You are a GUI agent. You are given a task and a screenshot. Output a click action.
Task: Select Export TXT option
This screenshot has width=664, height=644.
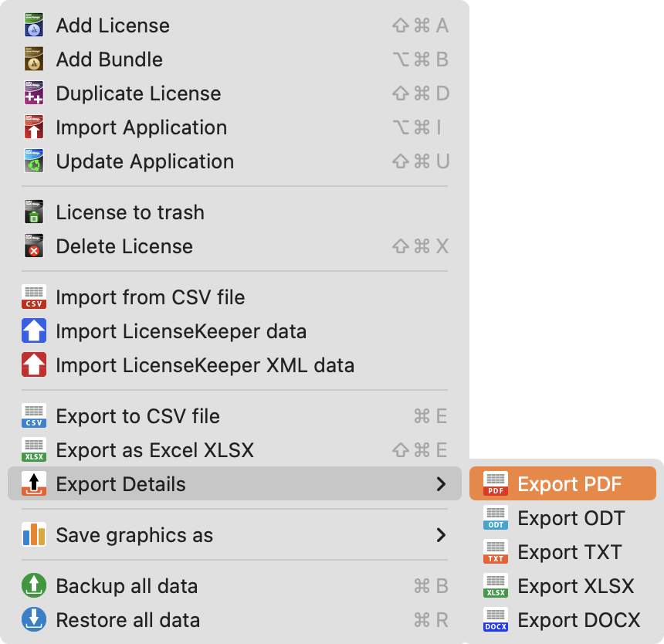569,552
